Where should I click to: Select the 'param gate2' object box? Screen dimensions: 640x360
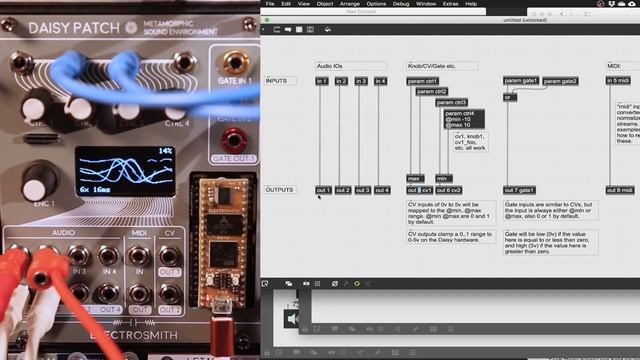pyautogui.click(x=560, y=81)
